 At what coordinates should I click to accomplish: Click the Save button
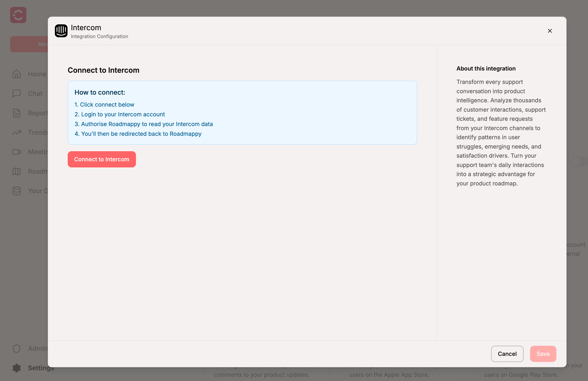[543, 354]
